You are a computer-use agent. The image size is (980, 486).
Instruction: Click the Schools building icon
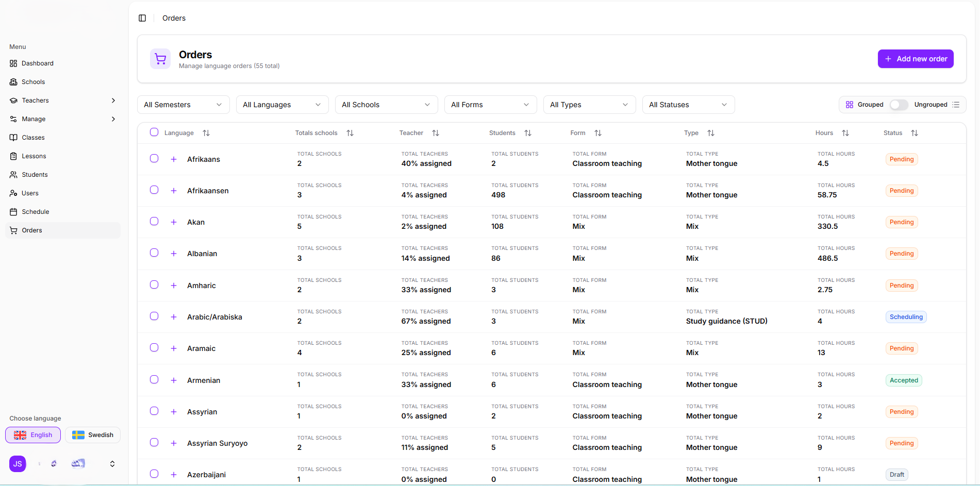click(x=13, y=82)
